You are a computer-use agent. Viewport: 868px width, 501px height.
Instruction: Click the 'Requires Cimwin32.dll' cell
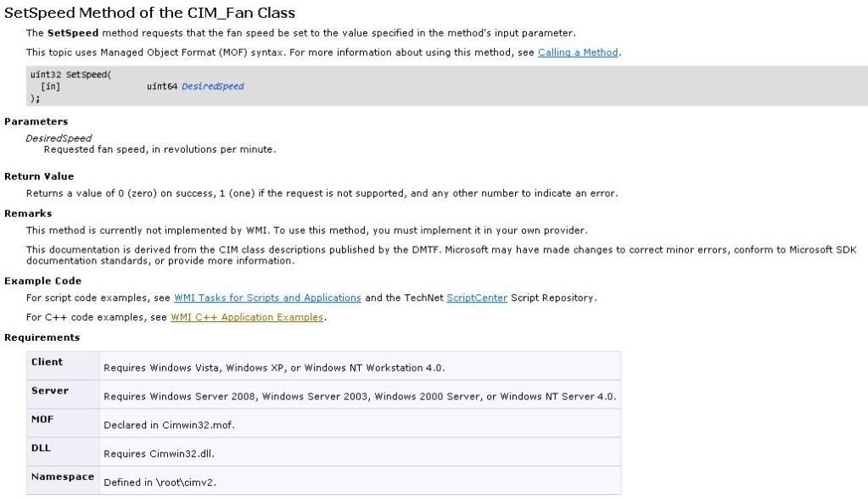(361, 453)
